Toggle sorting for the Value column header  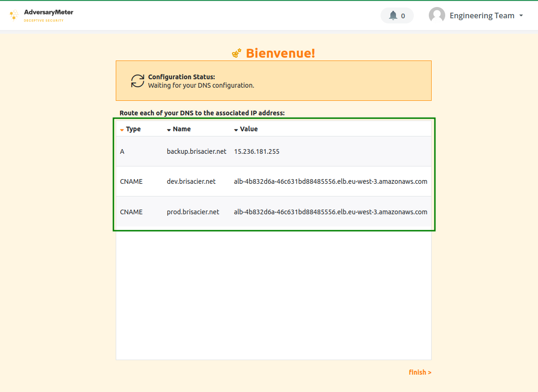coord(249,129)
